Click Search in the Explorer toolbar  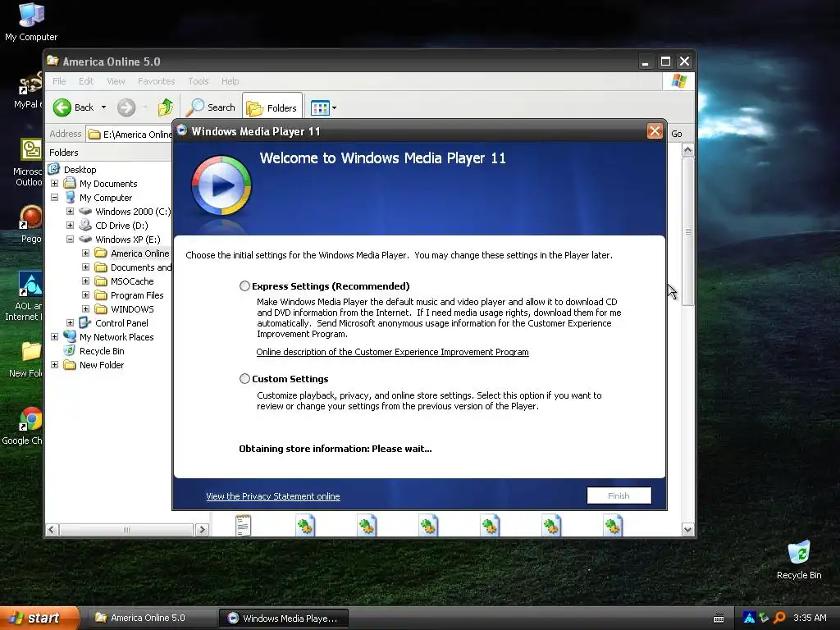coord(211,107)
